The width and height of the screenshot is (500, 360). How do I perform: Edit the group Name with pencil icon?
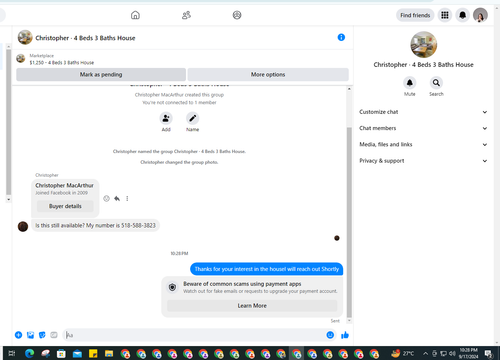click(192, 118)
